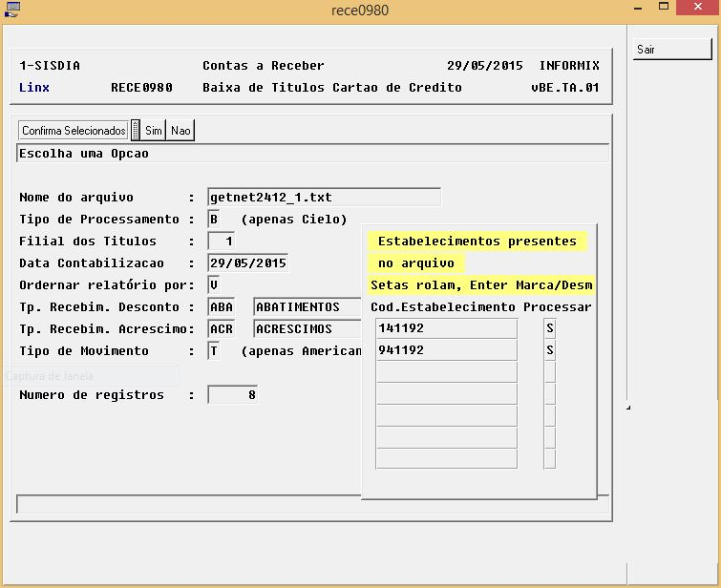The width and height of the screenshot is (721, 588).
Task: Select establishment code 141192
Action: point(447,328)
